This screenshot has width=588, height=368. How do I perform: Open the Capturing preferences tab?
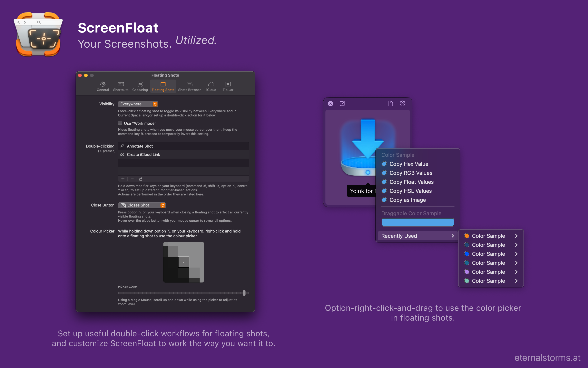click(x=140, y=87)
